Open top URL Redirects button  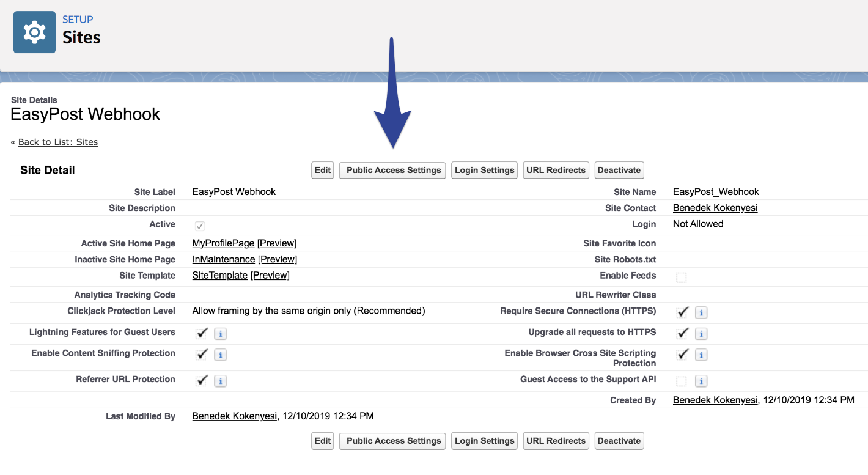[x=556, y=170]
